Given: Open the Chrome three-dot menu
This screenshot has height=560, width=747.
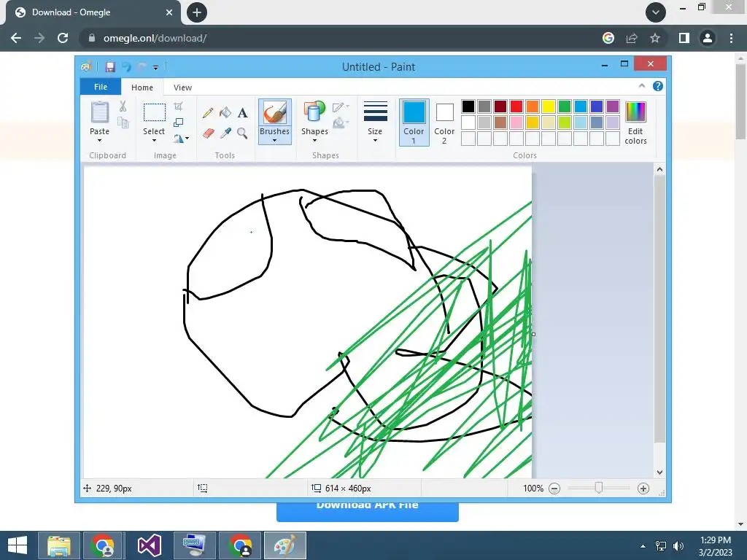Looking at the screenshot, I should pyautogui.click(x=731, y=38).
